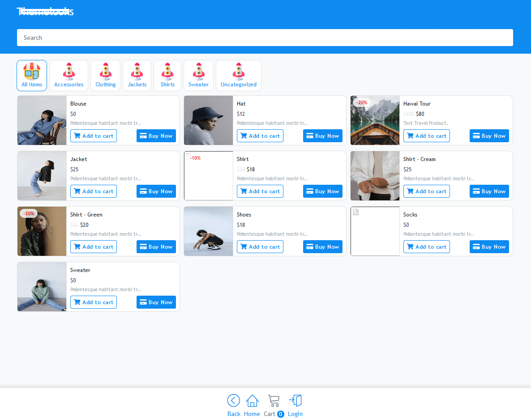Screen dimensions: 531x420
Task: Open the shopping Cart icon
Action: (273, 400)
